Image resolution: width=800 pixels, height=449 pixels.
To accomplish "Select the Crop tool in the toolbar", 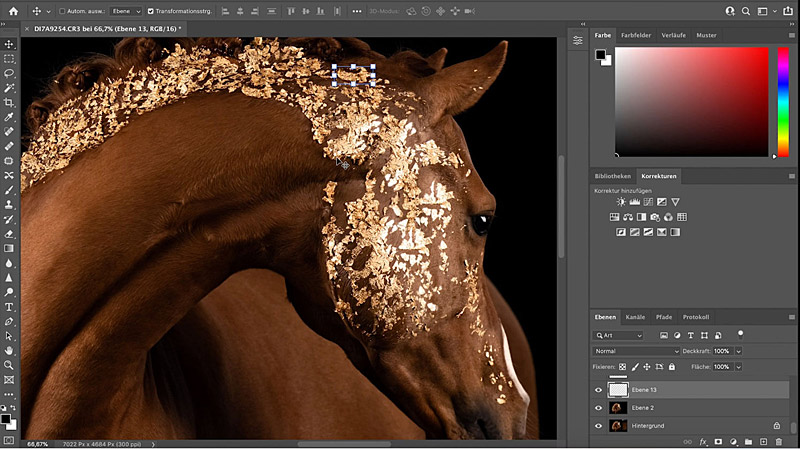I will 10,102.
